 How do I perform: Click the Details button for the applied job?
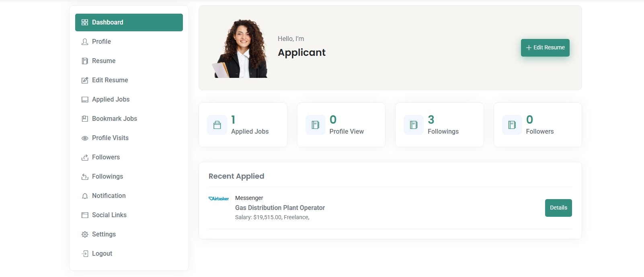[558, 208]
